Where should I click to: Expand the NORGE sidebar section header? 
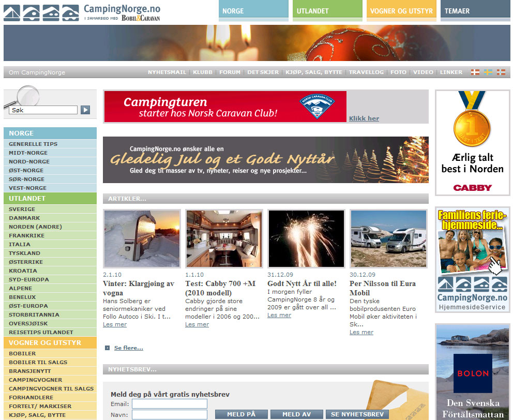(x=50, y=133)
